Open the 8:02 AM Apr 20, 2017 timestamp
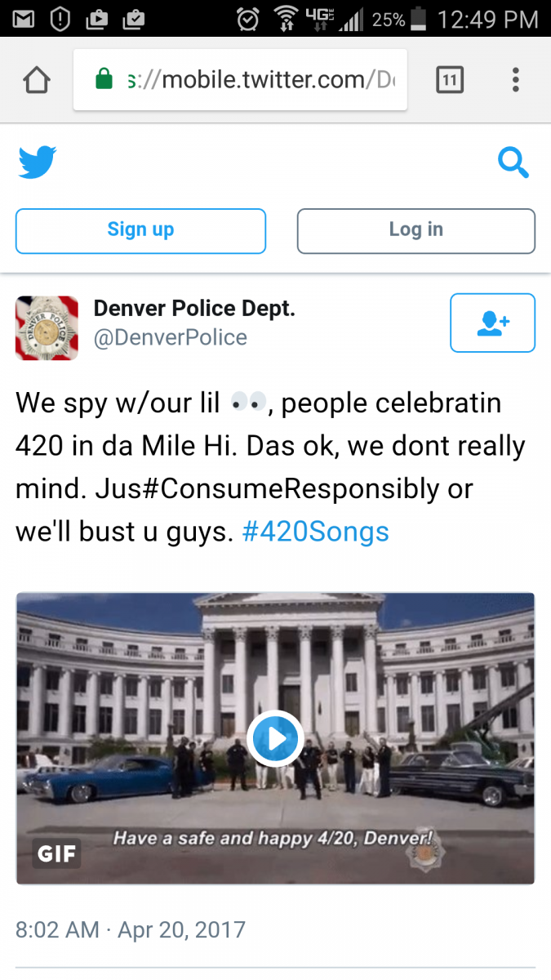The height and width of the screenshot is (980, 551). (131, 929)
